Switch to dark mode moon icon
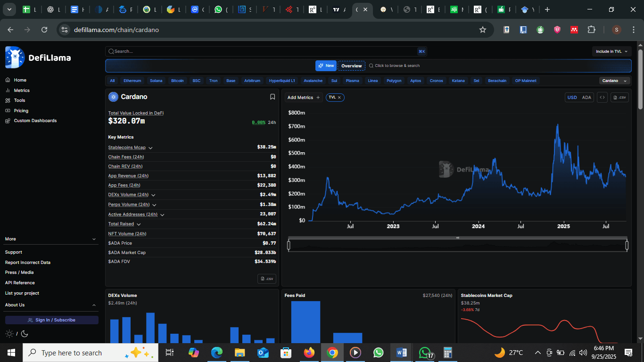 click(x=25, y=334)
